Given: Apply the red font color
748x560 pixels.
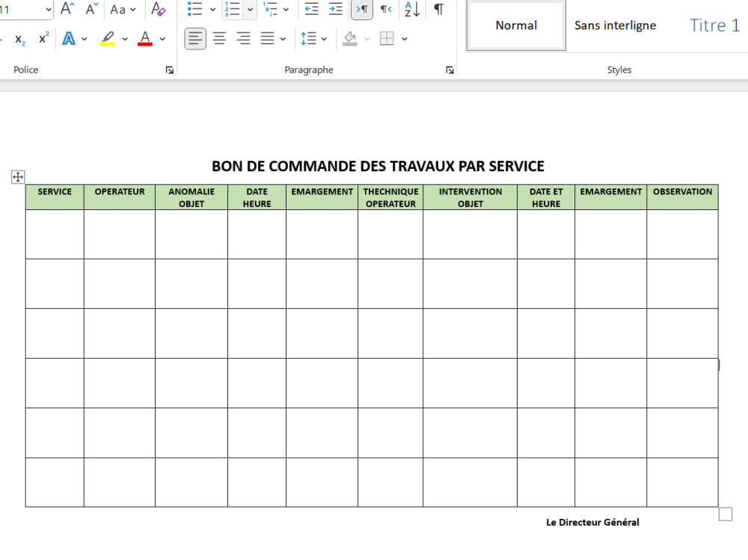Looking at the screenshot, I should 145,39.
